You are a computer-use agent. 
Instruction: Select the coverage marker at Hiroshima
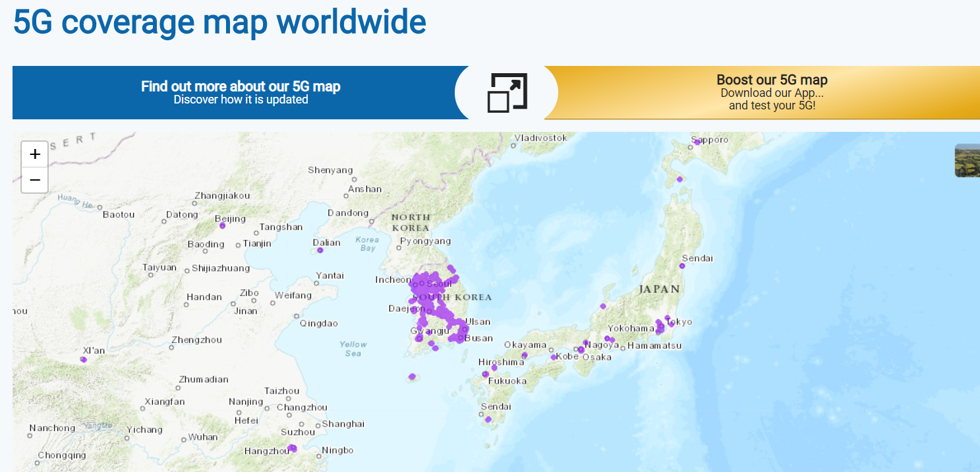click(x=494, y=367)
